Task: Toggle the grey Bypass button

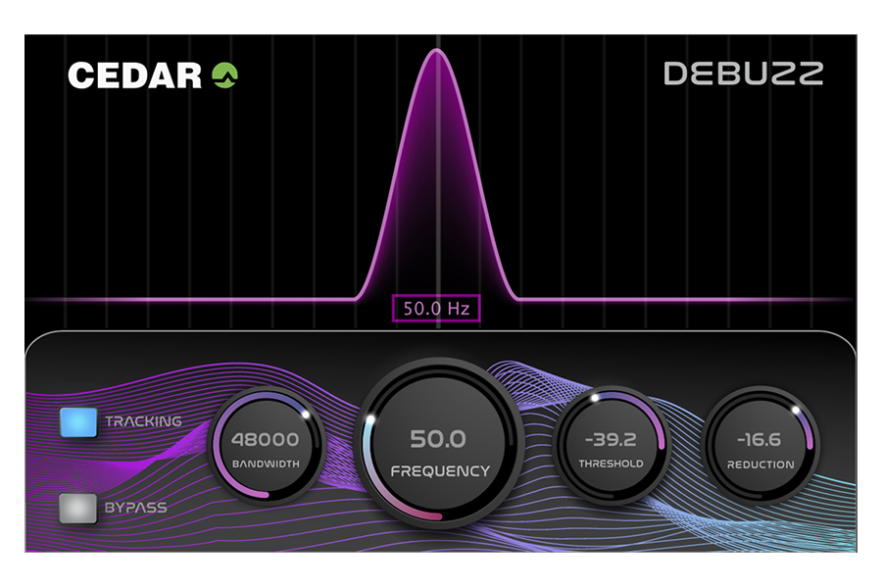Action: 78,509
